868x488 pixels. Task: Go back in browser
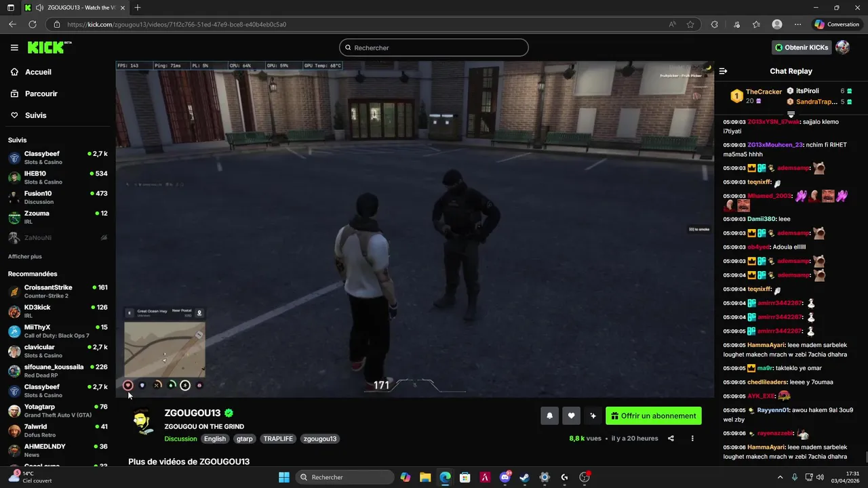[13, 24]
